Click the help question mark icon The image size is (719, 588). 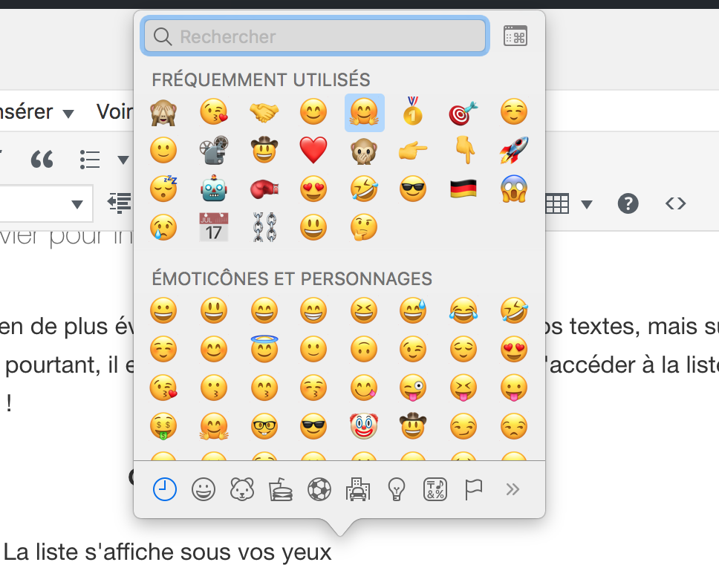coord(628,203)
